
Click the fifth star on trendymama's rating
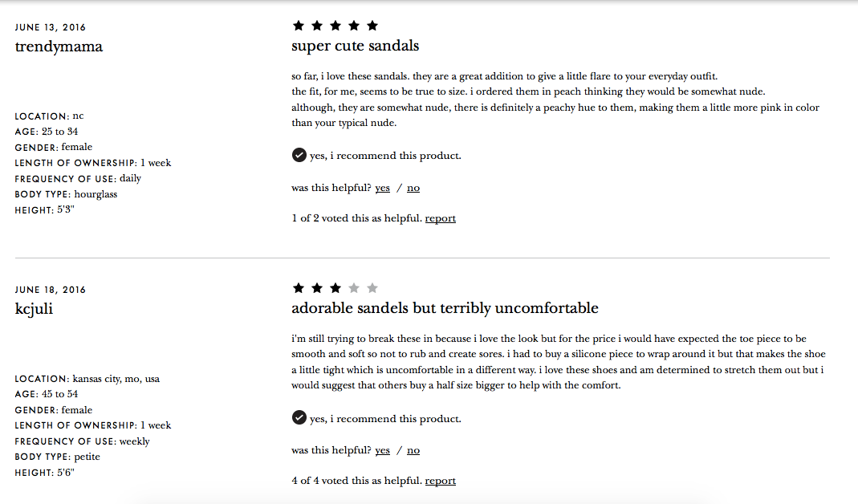[372, 25]
